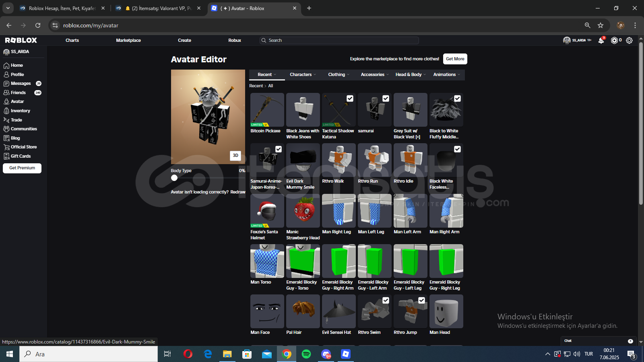
Task: Show hidden system tray icons
Action: [547, 354]
